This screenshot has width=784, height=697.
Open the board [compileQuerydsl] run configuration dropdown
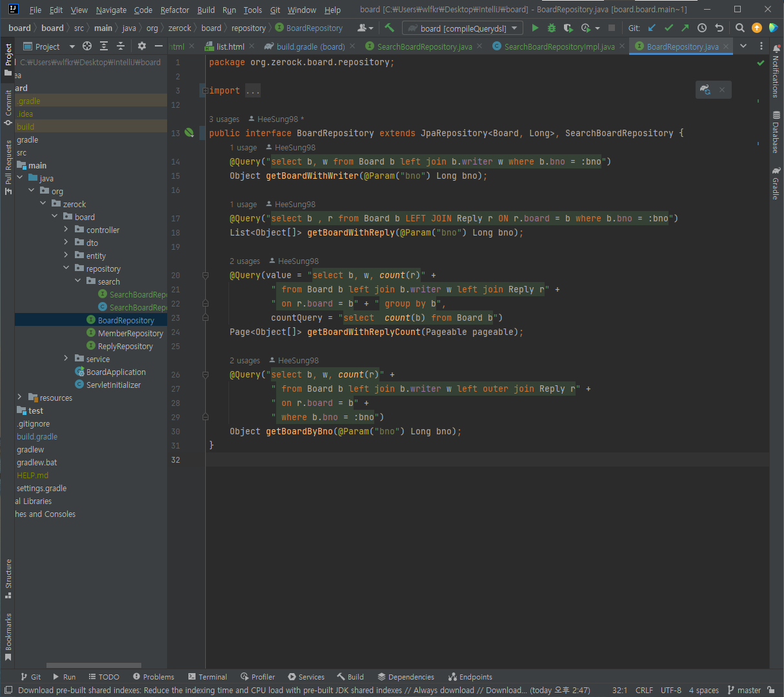tap(462, 28)
